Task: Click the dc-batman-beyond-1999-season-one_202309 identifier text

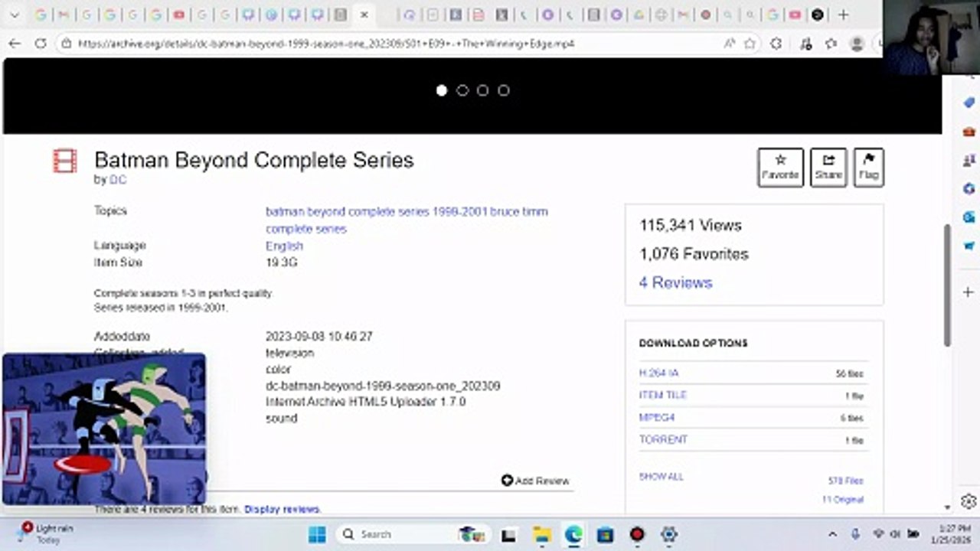Action: pos(383,386)
